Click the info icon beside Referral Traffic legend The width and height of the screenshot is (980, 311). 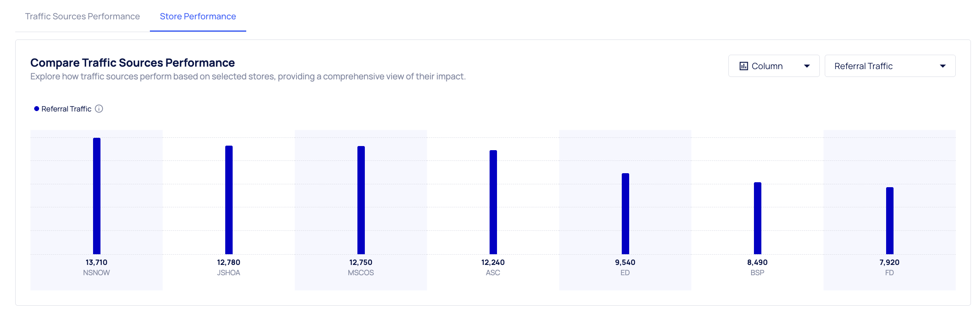point(99,109)
